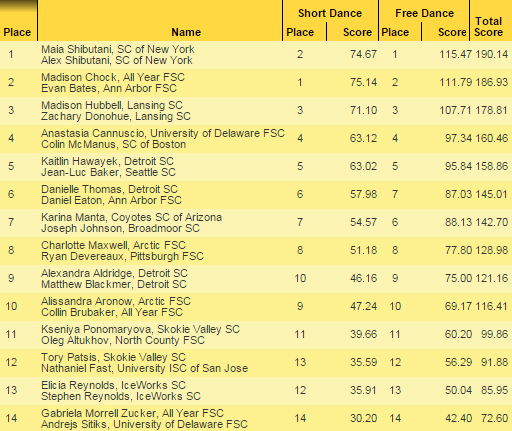
Task: Click total score 99.86
Action: pyautogui.click(x=495, y=334)
